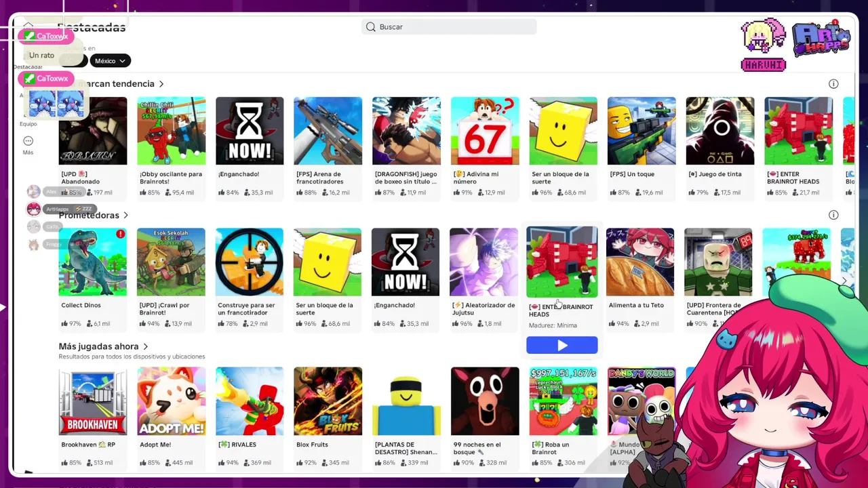Viewport: 868px width, 488px height.
Task: Open '¡Enganchado!' thumbnail in Prometedoras row
Action: (406, 262)
